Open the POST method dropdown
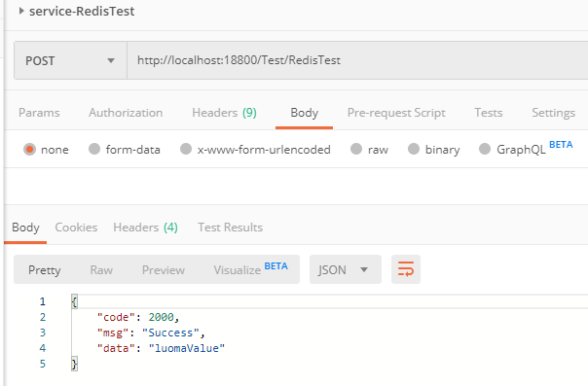This screenshot has width=588, height=386. [x=70, y=60]
